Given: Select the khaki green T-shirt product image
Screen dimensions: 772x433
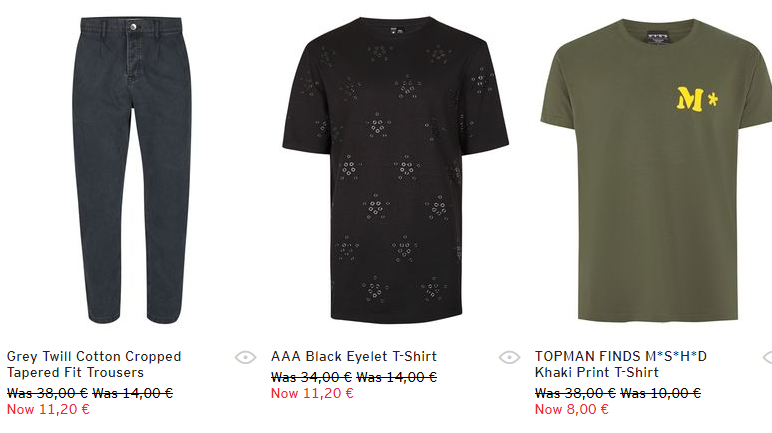Looking at the screenshot, I should click(x=660, y=170).
